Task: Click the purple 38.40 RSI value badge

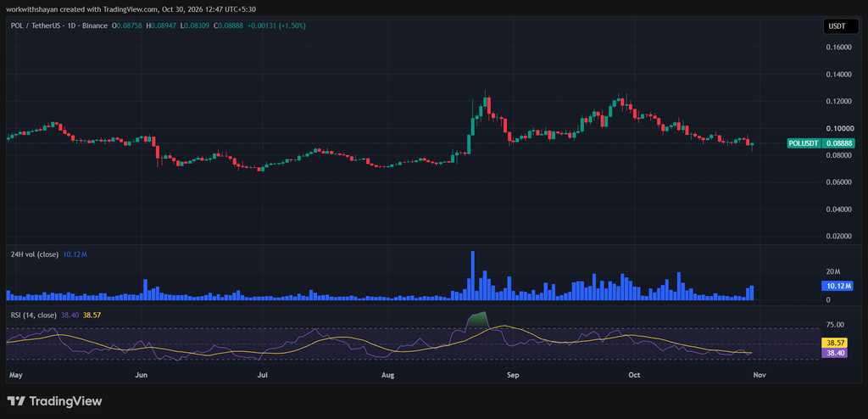Action: [834, 352]
